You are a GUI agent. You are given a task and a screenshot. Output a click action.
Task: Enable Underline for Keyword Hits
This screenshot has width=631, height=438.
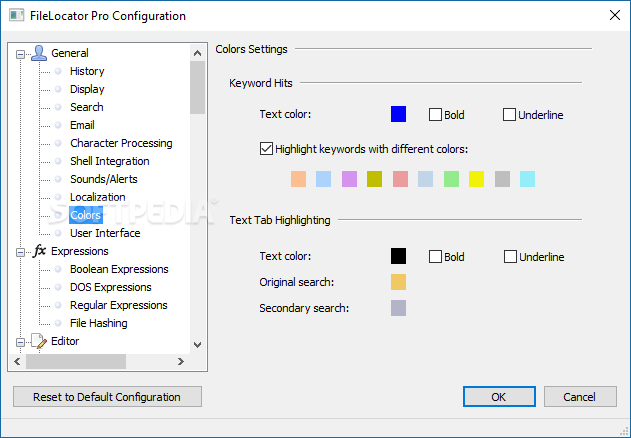click(509, 115)
